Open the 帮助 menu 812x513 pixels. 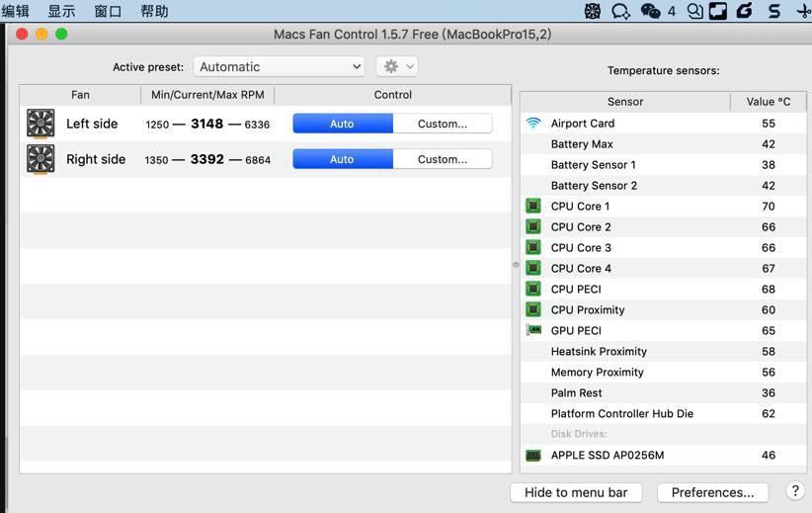(154, 11)
